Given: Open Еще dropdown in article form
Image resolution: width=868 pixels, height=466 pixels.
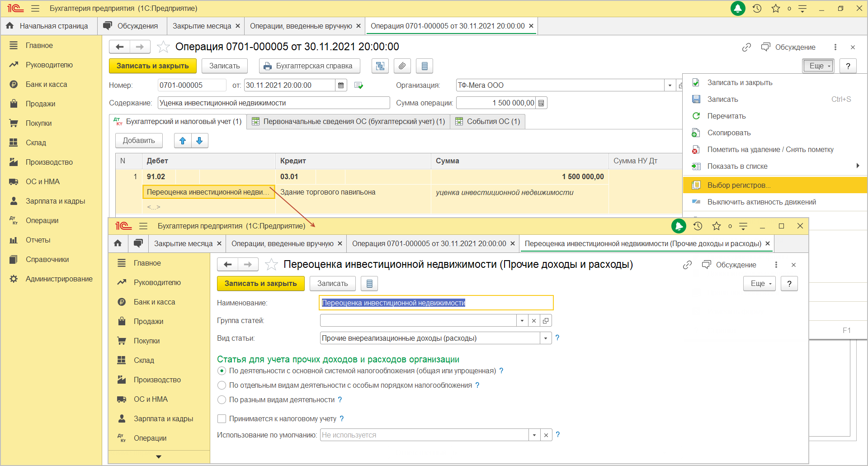Looking at the screenshot, I should (x=759, y=284).
